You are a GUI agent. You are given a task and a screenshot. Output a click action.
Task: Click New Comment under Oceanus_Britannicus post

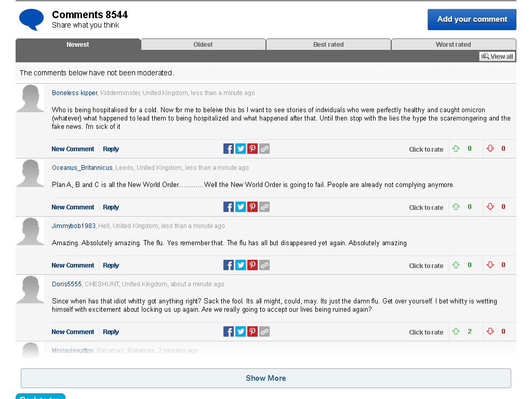click(x=73, y=207)
